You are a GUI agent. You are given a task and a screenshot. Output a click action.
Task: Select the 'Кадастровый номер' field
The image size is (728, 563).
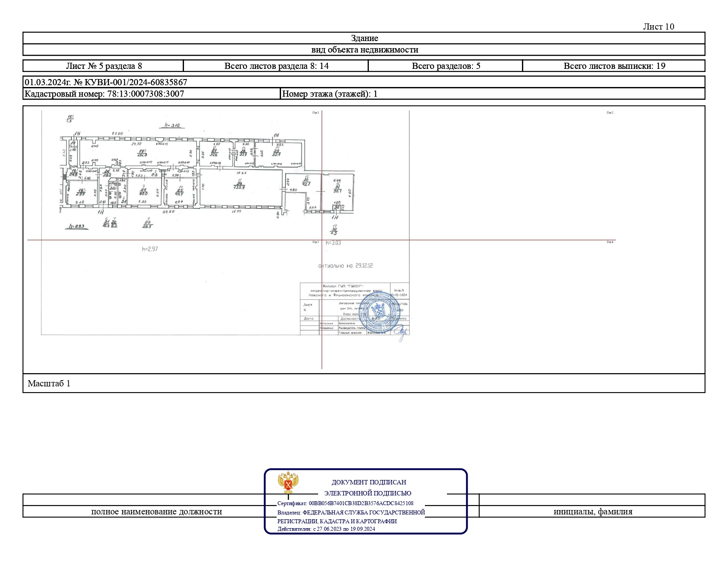click(104, 94)
